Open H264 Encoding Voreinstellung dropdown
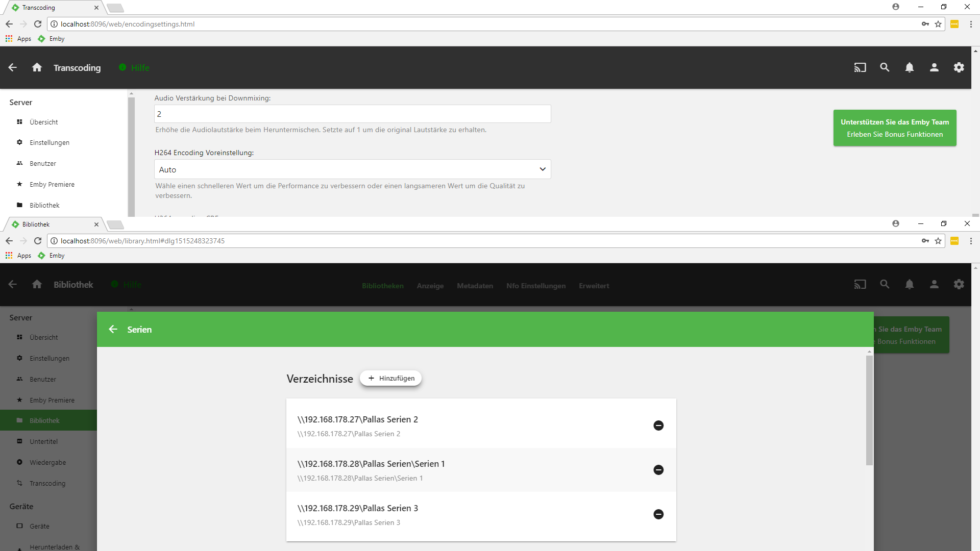Screen dimensions: 980x551 pos(353,169)
